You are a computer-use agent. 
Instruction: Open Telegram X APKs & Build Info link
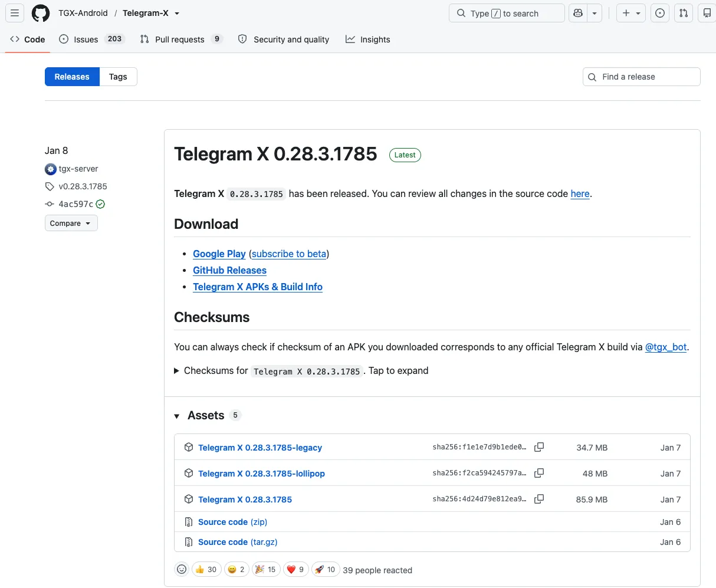coord(258,287)
